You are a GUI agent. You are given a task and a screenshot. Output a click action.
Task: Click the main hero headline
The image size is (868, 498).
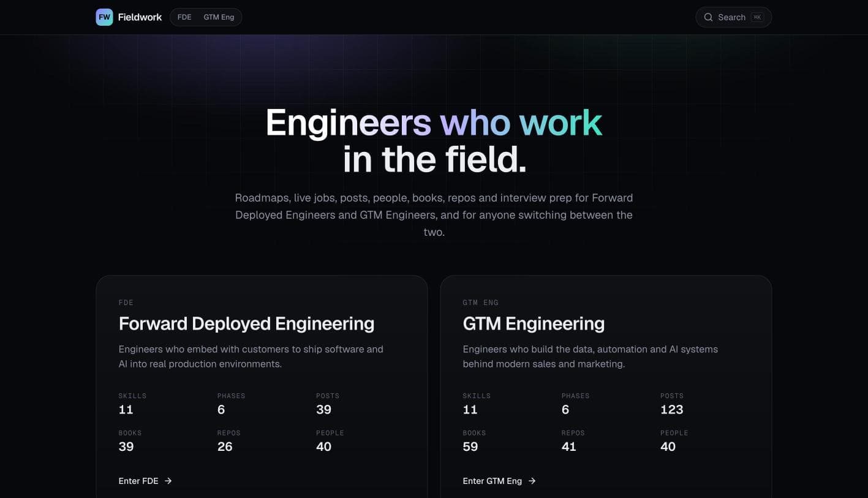click(434, 141)
